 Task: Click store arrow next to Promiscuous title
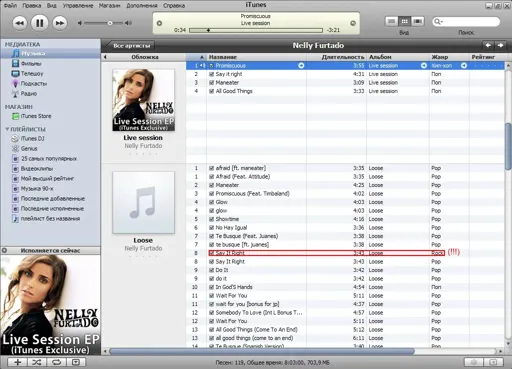pos(301,66)
